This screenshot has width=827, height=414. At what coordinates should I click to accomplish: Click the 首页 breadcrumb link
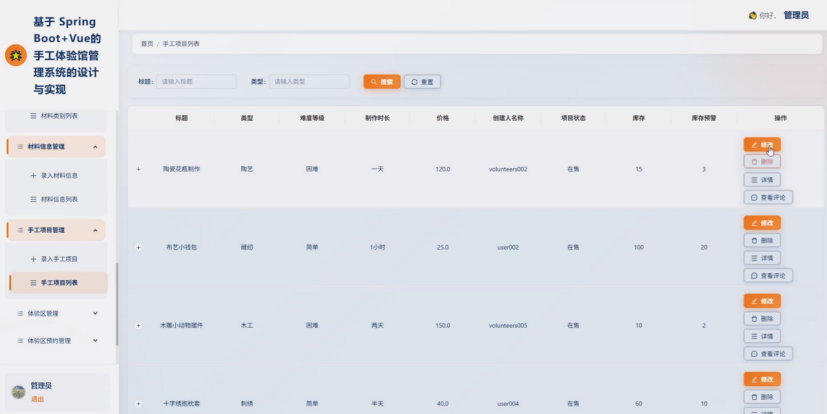pos(147,44)
